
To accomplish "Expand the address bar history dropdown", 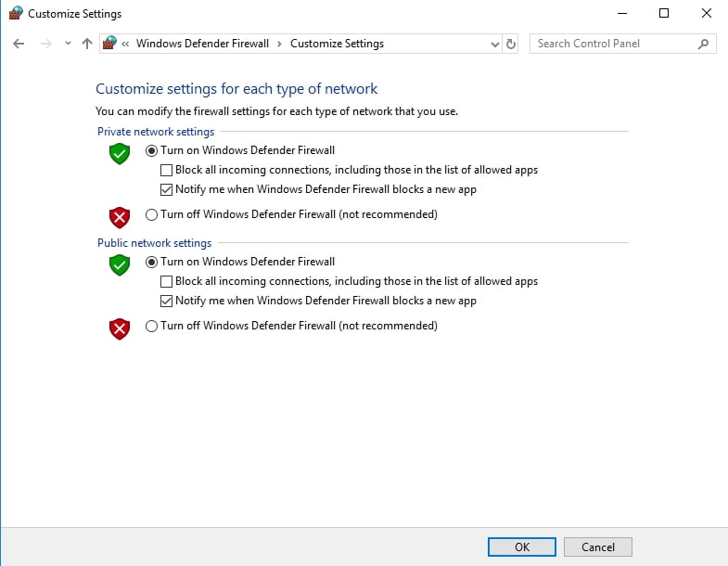I will pyautogui.click(x=495, y=45).
